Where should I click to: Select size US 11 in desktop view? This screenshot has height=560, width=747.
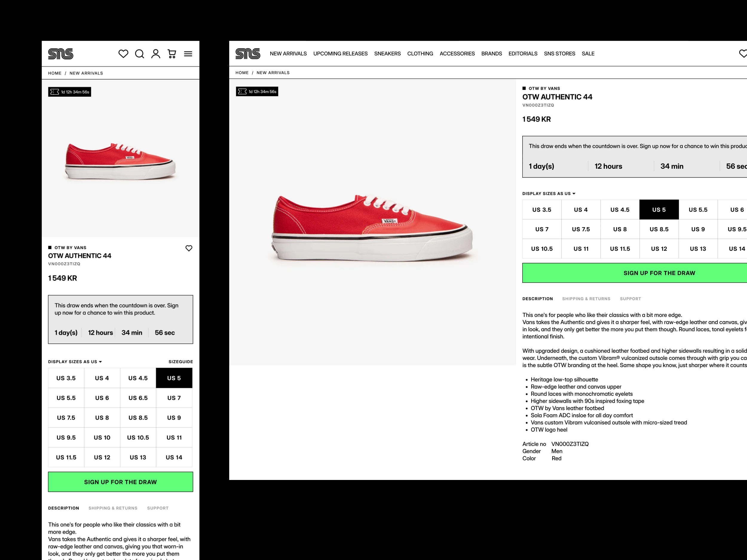[x=581, y=249]
